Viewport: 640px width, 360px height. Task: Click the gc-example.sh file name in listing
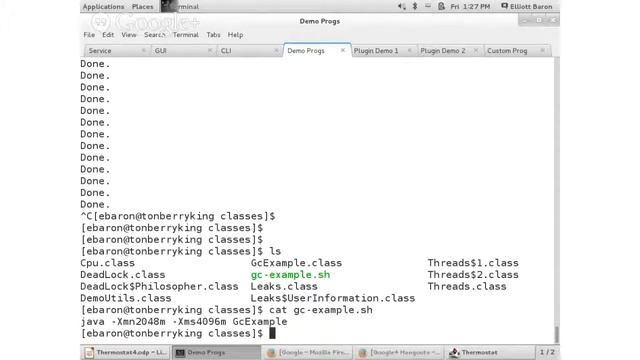290,275
